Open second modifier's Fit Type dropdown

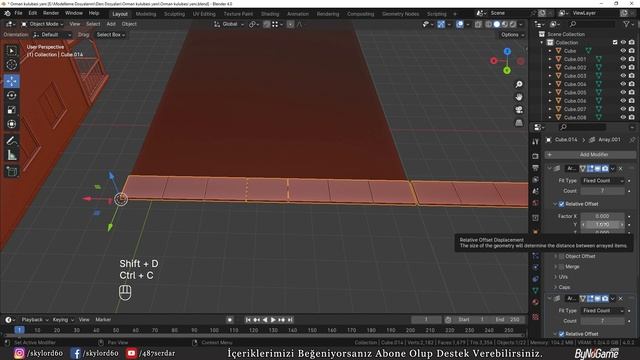[602, 311]
